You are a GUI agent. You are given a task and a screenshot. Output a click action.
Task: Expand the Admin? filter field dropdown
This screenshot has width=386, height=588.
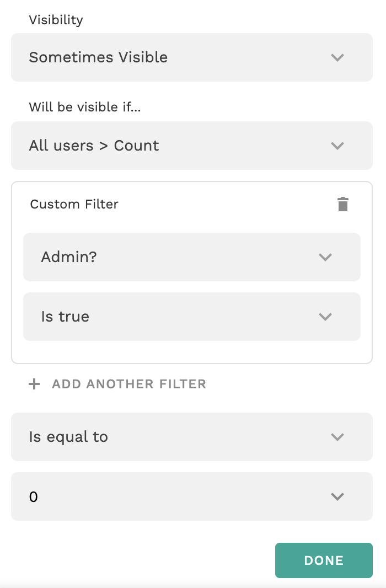click(165, 257)
